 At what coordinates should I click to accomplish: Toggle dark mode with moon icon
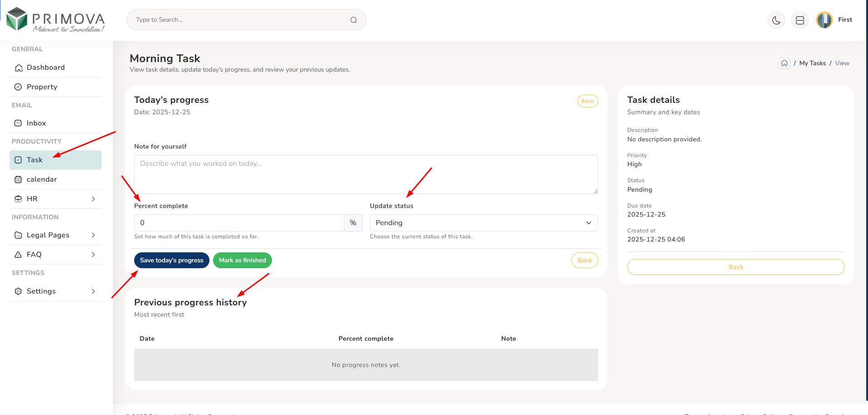pos(776,20)
